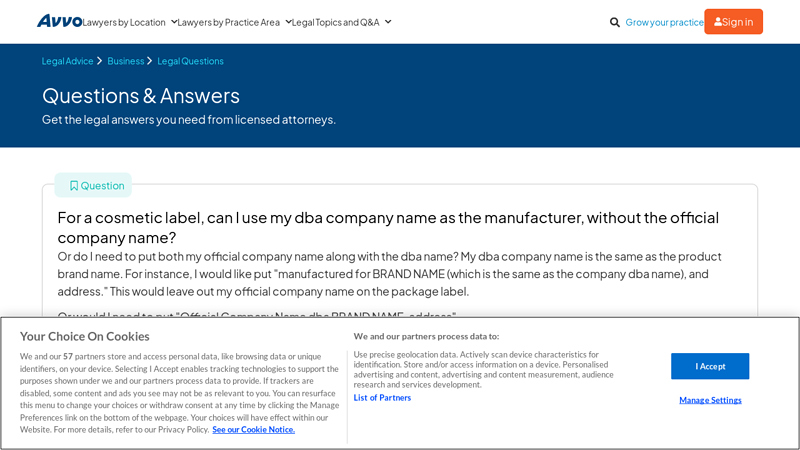Click the bookmark icon beside Question
Image resolution: width=800 pixels, height=450 pixels.
tap(74, 186)
